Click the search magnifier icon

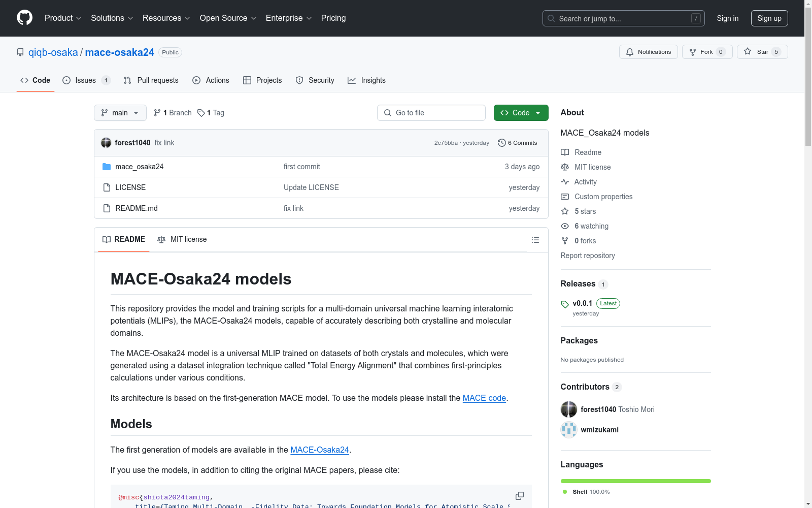551,18
